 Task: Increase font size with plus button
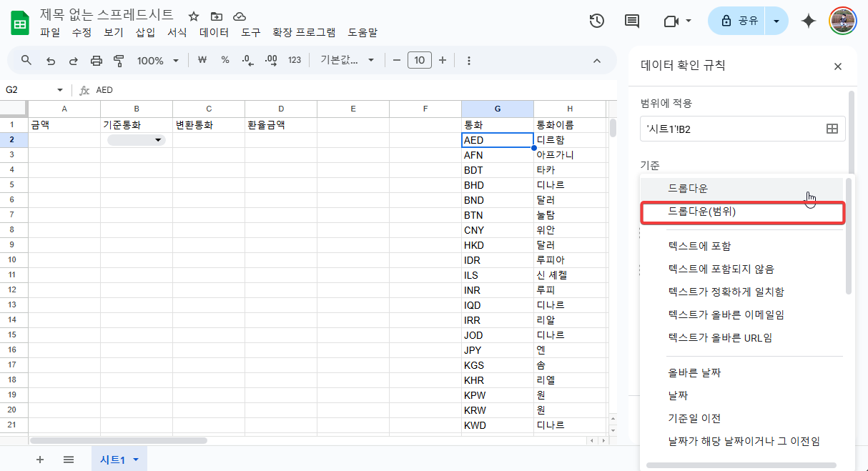tap(443, 60)
